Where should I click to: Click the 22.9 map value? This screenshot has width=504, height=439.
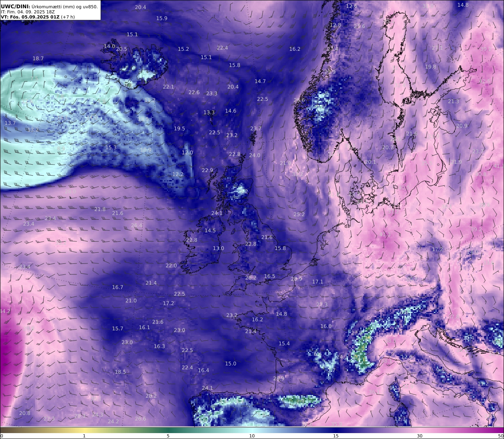pos(208,170)
